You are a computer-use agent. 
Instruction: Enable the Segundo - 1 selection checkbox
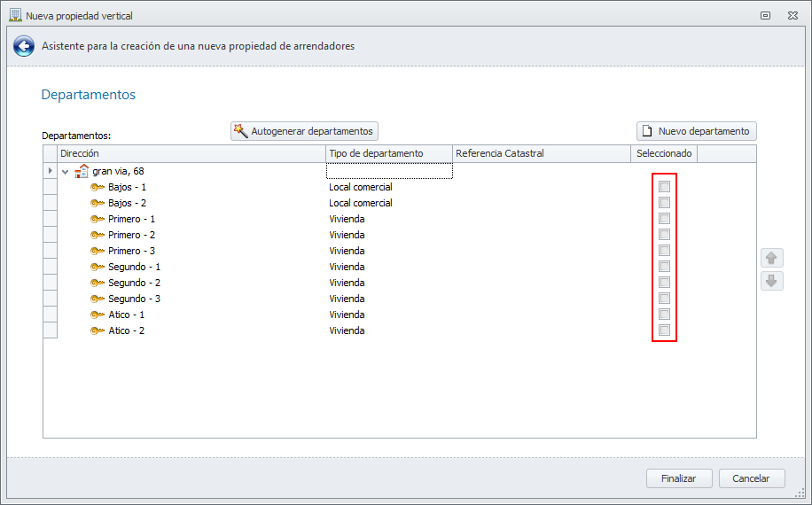pos(665,267)
